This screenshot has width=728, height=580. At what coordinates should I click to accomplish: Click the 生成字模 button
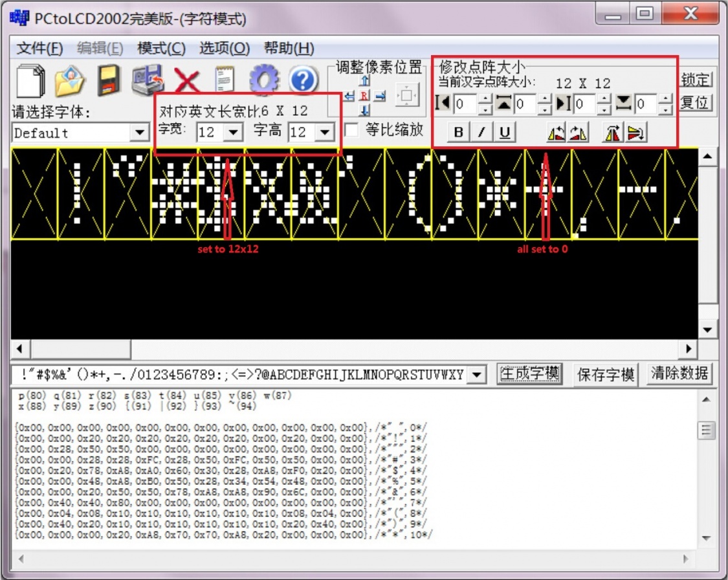[530, 374]
